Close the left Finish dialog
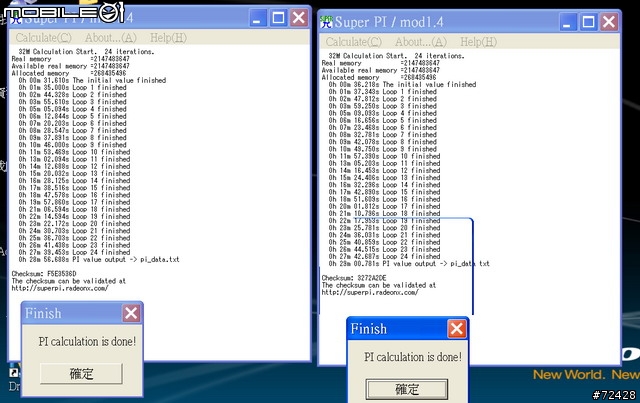The image size is (640, 403). point(131,314)
